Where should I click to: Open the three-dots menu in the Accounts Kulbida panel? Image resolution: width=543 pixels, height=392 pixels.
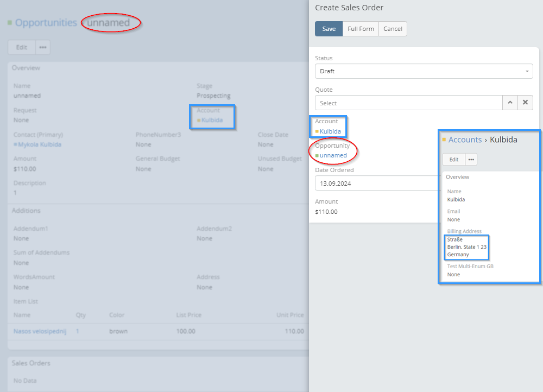pos(471,160)
